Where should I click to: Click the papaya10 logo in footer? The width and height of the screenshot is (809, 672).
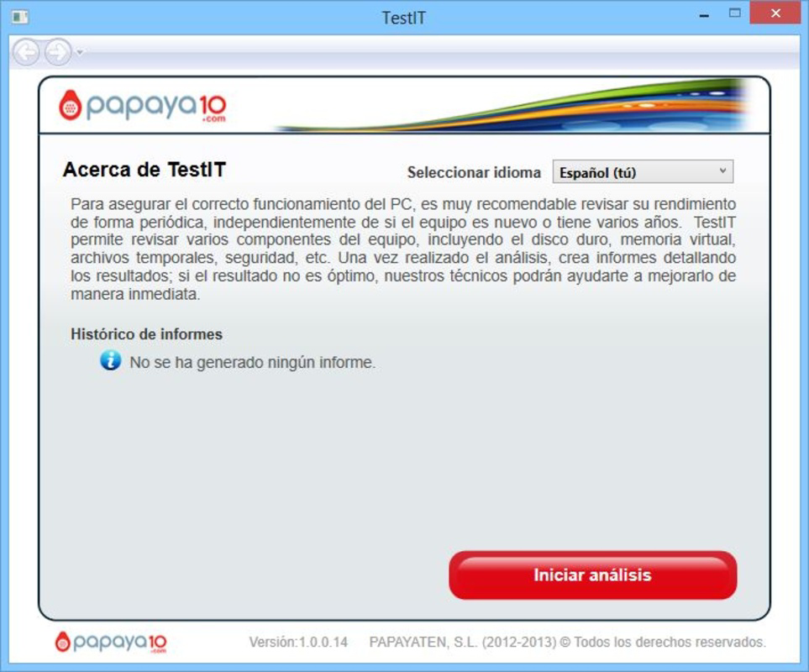[111, 642]
